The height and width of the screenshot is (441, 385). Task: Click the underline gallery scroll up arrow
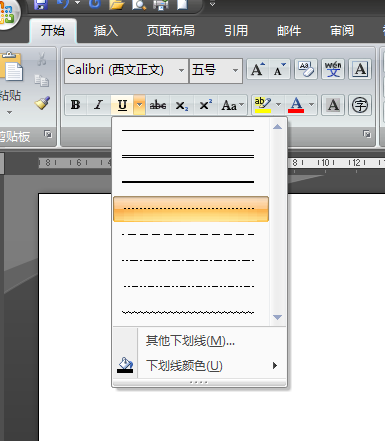pos(277,127)
